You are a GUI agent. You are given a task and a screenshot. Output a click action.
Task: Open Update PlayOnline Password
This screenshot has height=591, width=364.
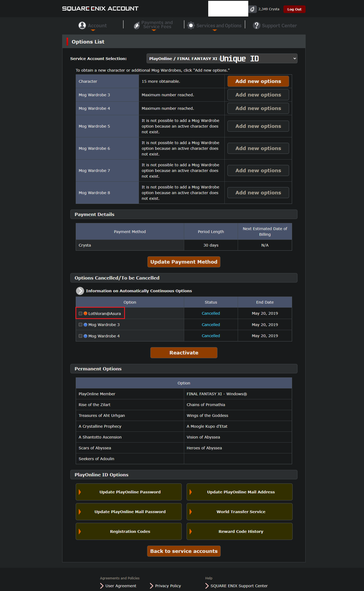[x=129, y=492]
